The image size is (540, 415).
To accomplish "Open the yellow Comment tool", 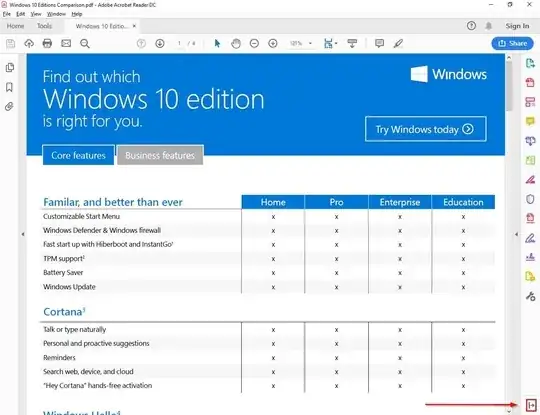I will pos(530,121).
